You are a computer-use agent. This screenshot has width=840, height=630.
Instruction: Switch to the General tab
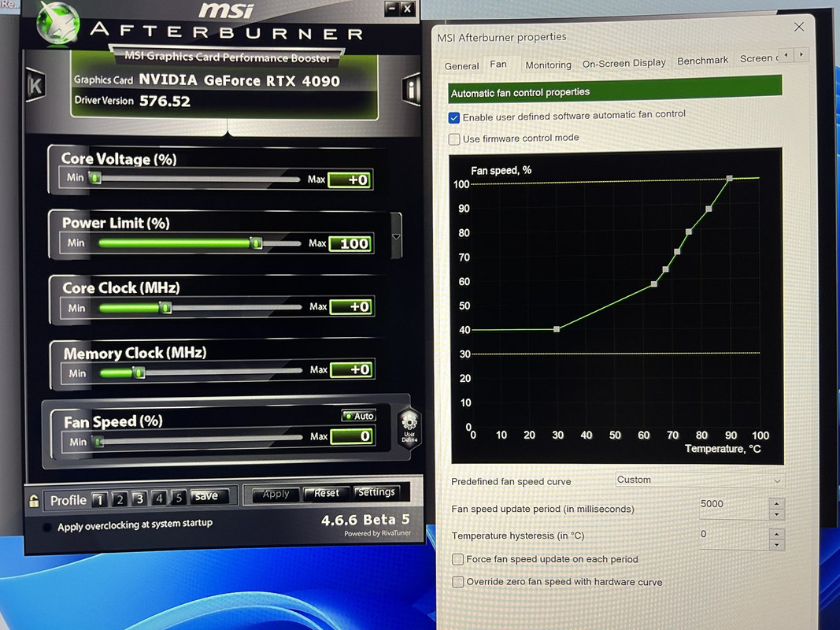(461, 66)
